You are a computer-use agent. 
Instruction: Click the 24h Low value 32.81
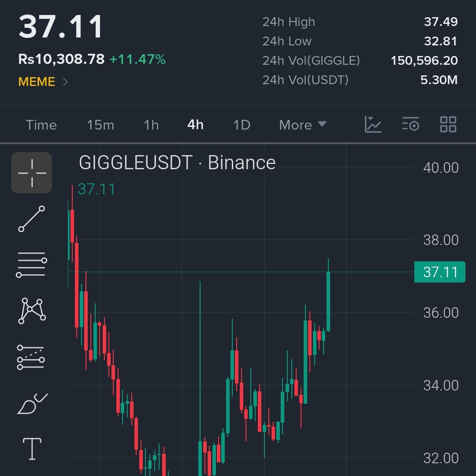(441, 41)
